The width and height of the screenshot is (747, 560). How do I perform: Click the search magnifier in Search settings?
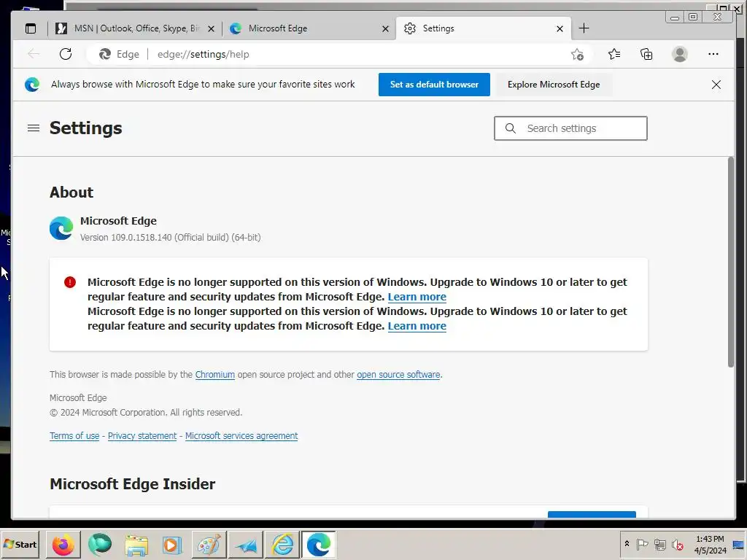tap(510, 128)
